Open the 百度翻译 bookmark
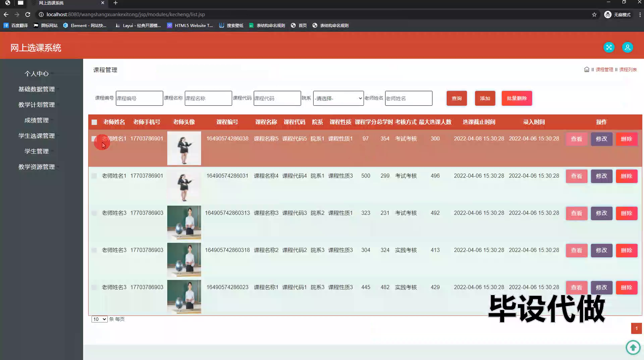 pyautogui.click(x=15, y=26)
